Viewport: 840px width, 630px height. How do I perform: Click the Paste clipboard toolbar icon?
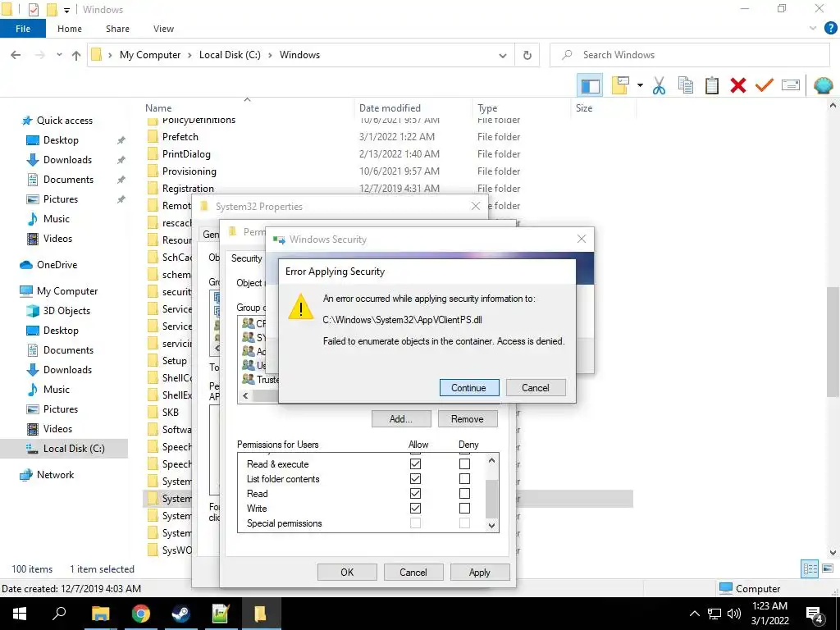pyautogui.click(x=712, y=85)
